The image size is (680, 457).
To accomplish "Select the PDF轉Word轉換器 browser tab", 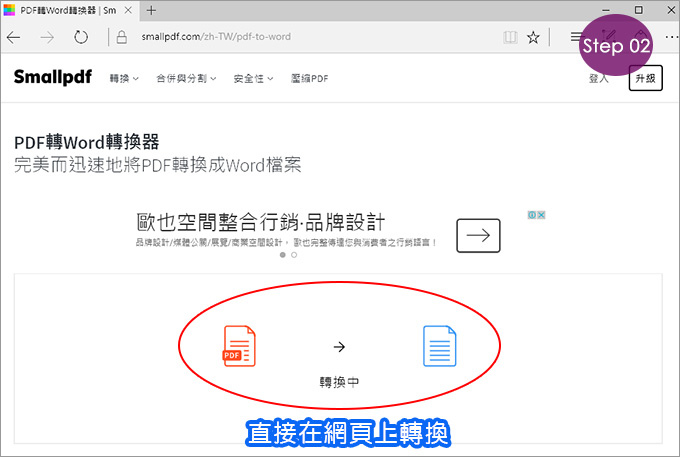I will [68, 10].
